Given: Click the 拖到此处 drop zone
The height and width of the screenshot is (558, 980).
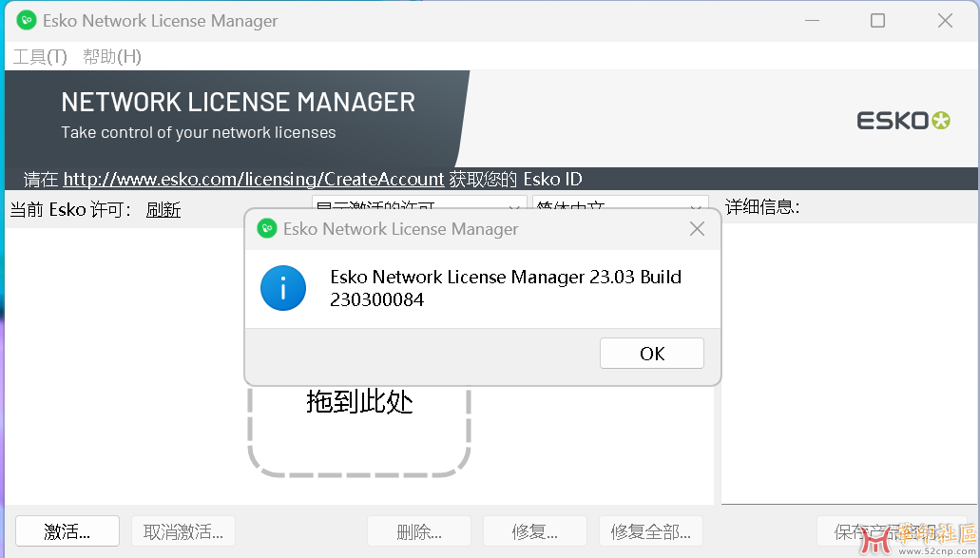Looking at the screenshot, I should [359, 432].
